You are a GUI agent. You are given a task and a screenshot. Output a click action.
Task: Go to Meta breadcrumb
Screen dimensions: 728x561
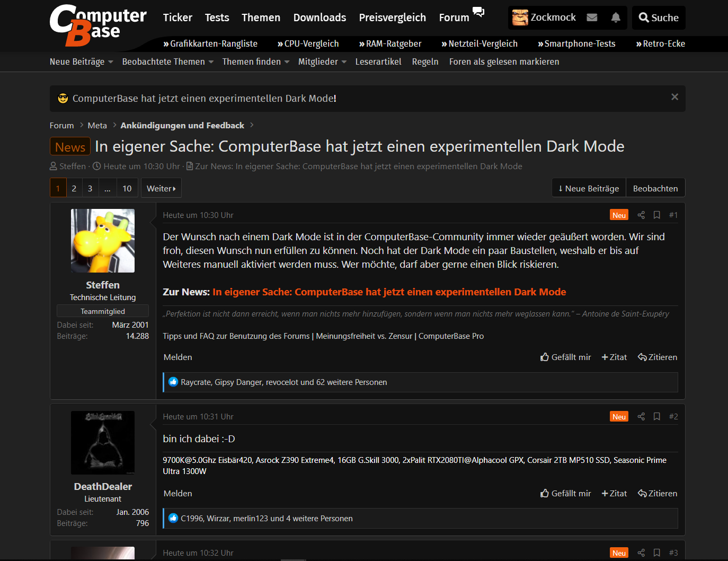point(97,125)
